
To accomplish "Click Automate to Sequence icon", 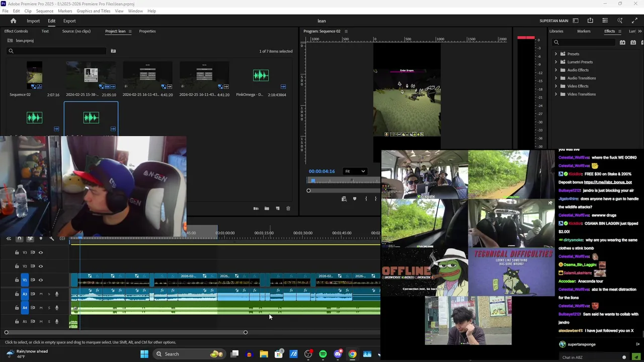I will click(x=256, y=208).
